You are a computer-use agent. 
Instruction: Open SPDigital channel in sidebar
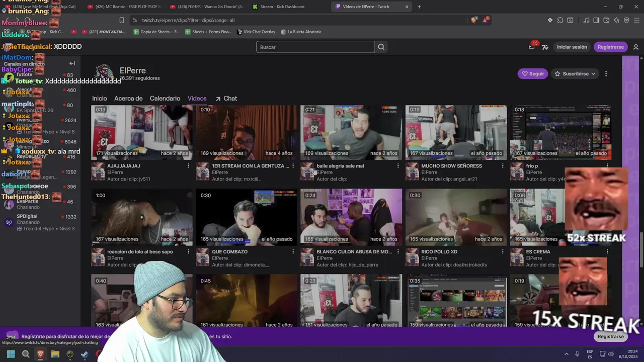tap(40, 222)
